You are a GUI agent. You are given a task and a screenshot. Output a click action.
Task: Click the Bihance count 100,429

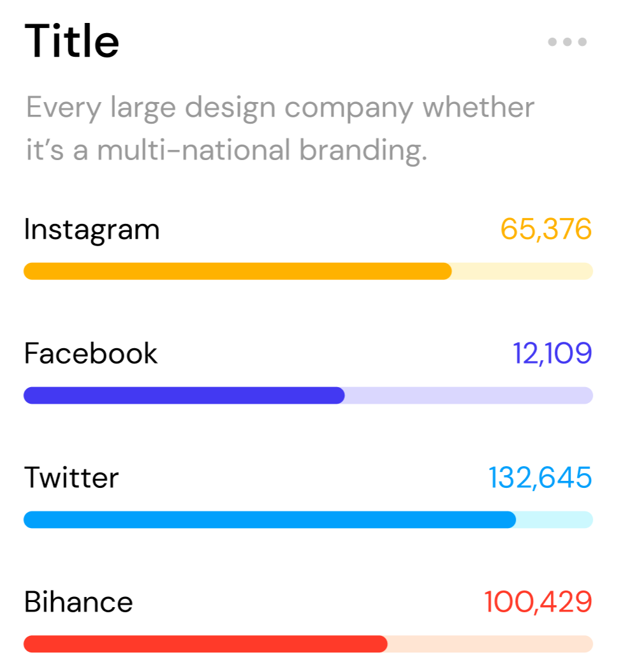point(538,601)
